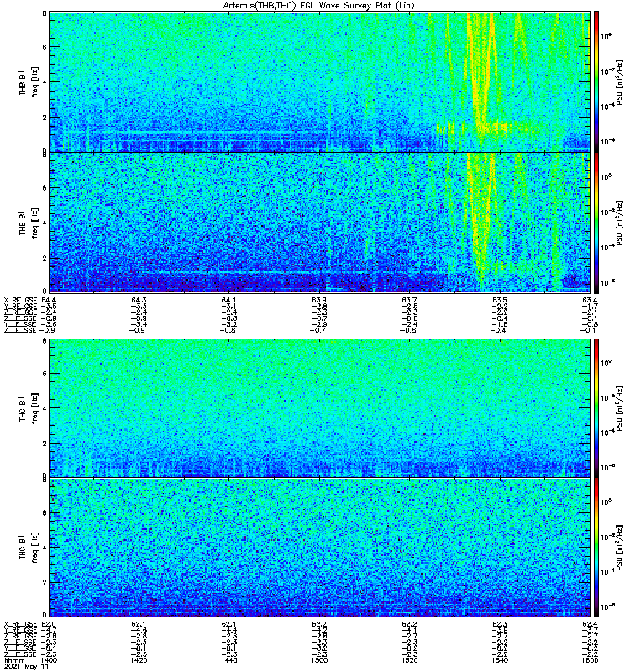Image resolution: width=630 pixels, height=672 pixels.
Task: Click the "1600" time tick label
Action: [x=590, y=660]
